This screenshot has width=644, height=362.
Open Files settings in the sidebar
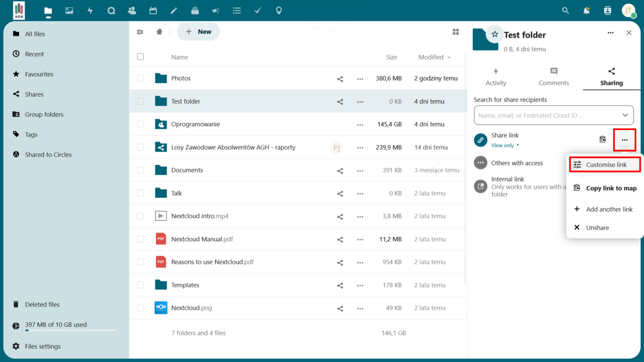coord(42,346)
